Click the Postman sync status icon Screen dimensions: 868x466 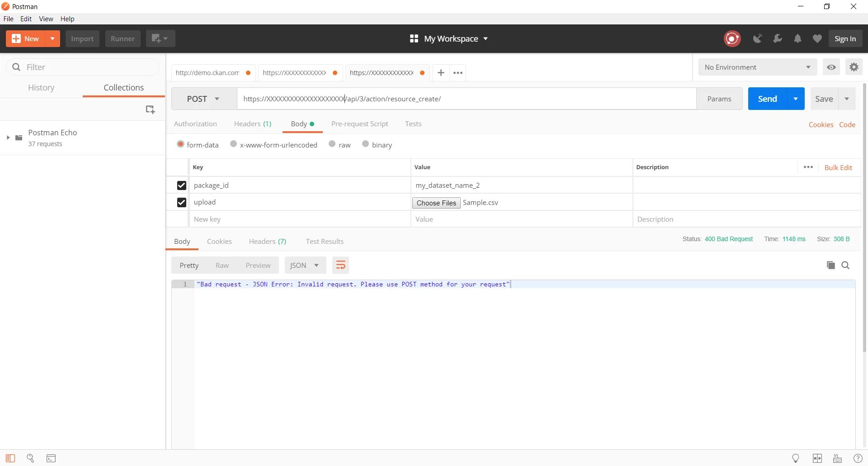click(732, 38)
